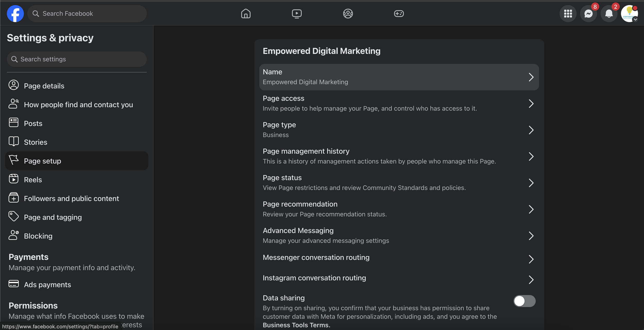Click the Gaming icon in top navigation
644x330 pixels.
[399, 13]
